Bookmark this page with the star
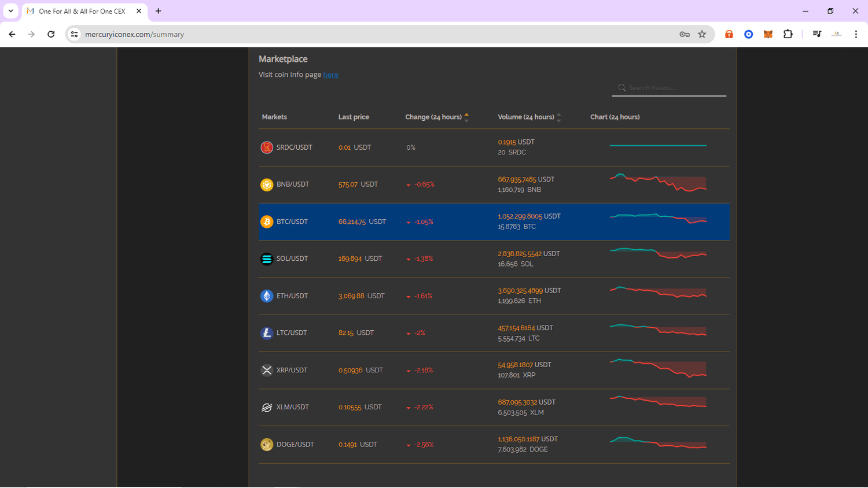 pos(702,34)
